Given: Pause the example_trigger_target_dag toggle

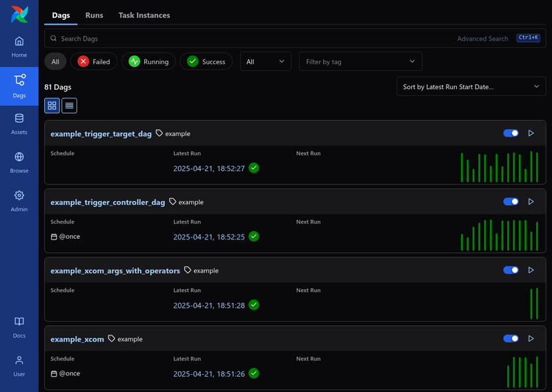Looking at the screenshot, I should (x=511, y=133).
